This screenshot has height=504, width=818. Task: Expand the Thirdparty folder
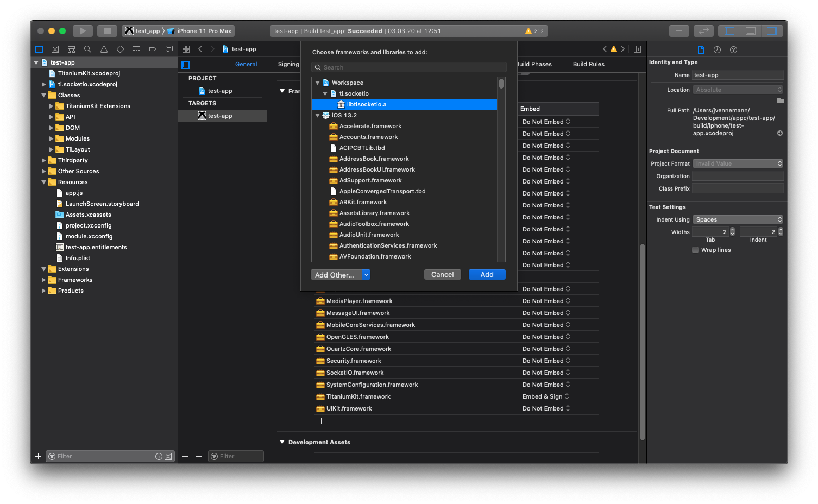[43, 160]
